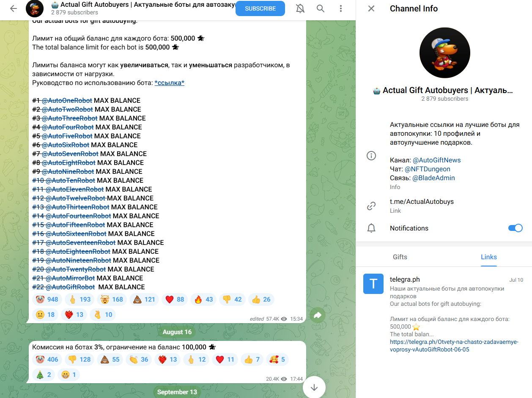The width and height of the screenshot is (532, 398).
Task: Open the @AutoGiftNews channel link
Action: point(437,160)
